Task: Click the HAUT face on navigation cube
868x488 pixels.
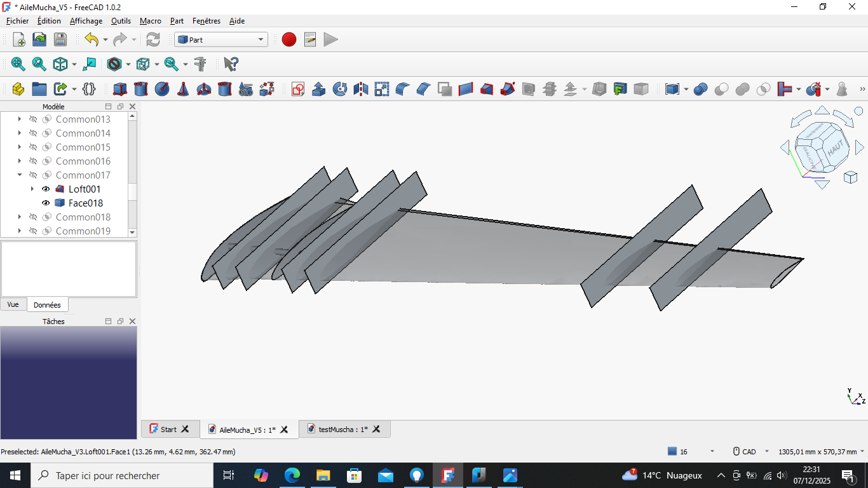Action: click(835, 147)
